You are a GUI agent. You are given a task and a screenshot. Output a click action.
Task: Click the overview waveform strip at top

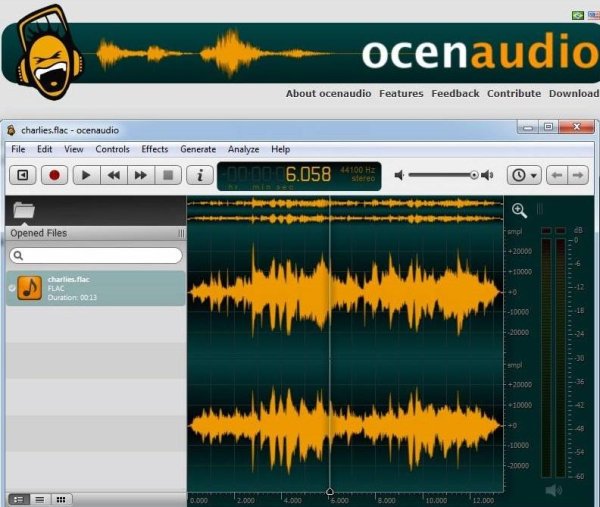[345, 210]
